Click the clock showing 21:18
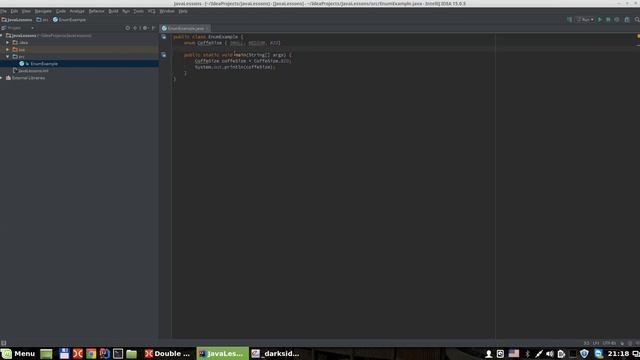 coord(618,353)
